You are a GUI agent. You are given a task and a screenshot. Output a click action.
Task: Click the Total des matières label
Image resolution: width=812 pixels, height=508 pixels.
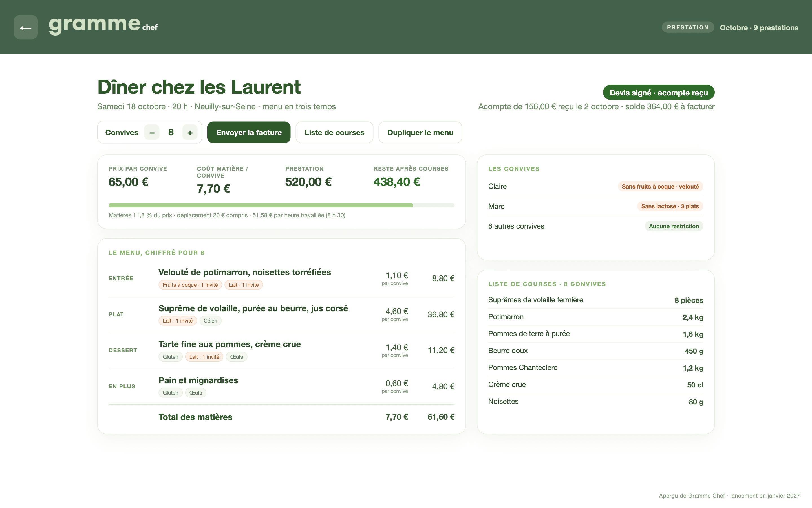click(195, 417)
